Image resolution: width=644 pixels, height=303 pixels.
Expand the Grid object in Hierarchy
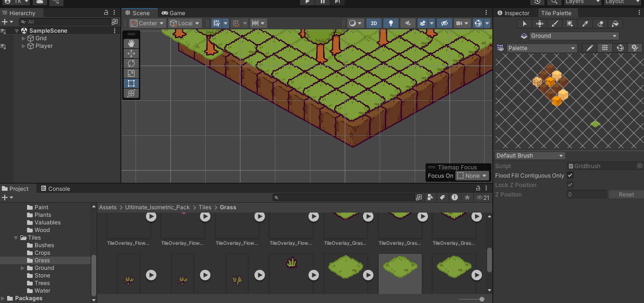coord(24,38)
